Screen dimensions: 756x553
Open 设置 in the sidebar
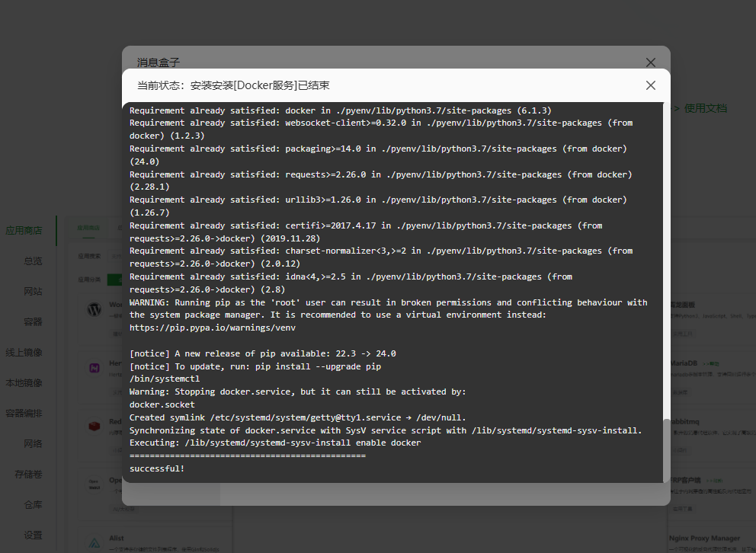click(33, 535)
